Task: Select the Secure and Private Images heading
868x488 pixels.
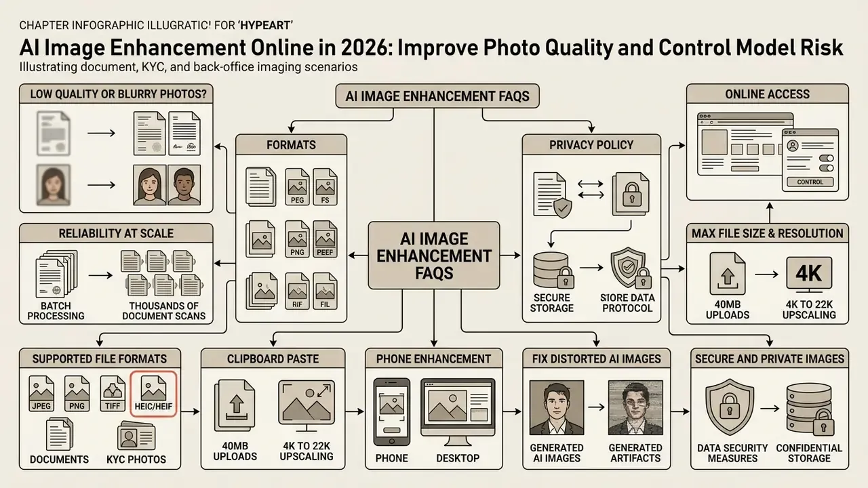Action: 769,359
